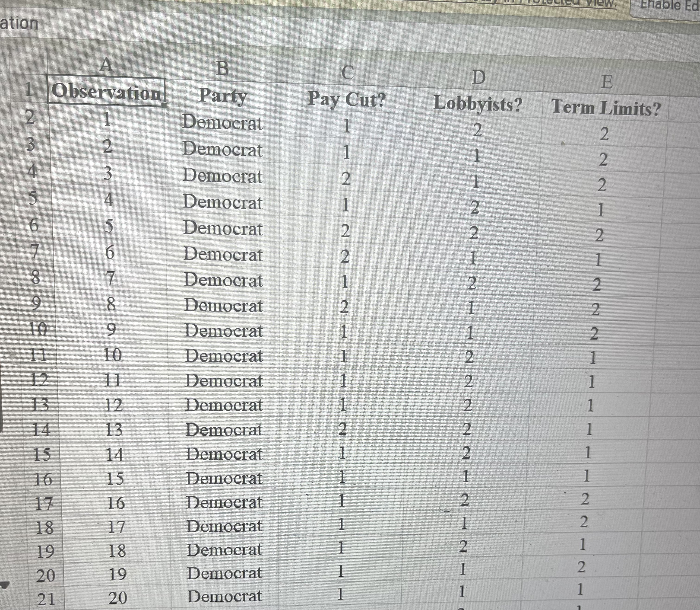
Task: Select row 10 header
Action: pyautogui.click(x=38, y=329)
